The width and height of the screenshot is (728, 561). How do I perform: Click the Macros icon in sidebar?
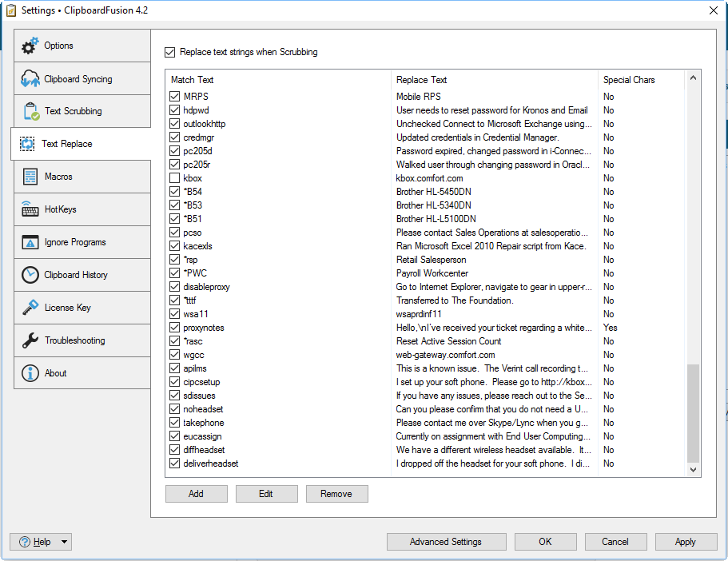point(30,177)
